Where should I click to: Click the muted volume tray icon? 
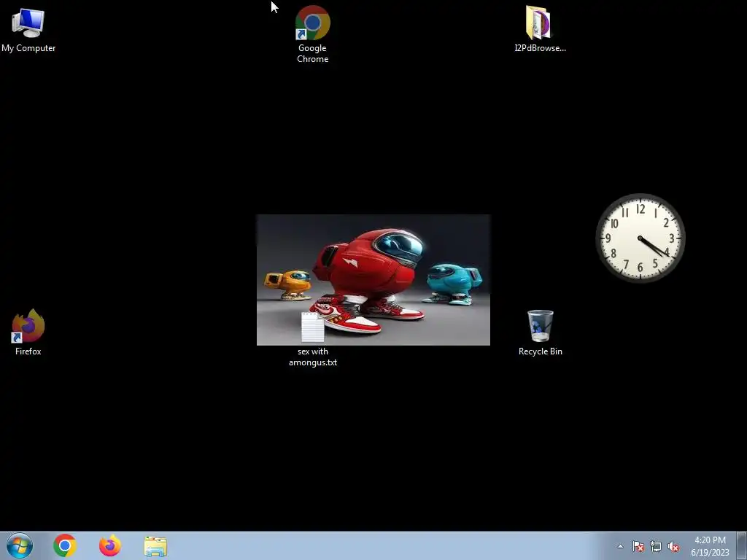click(673, 546)
